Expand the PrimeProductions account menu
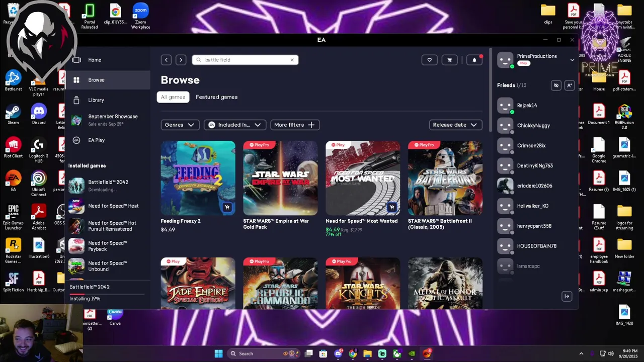644x362 pixels. pos(572,60)
